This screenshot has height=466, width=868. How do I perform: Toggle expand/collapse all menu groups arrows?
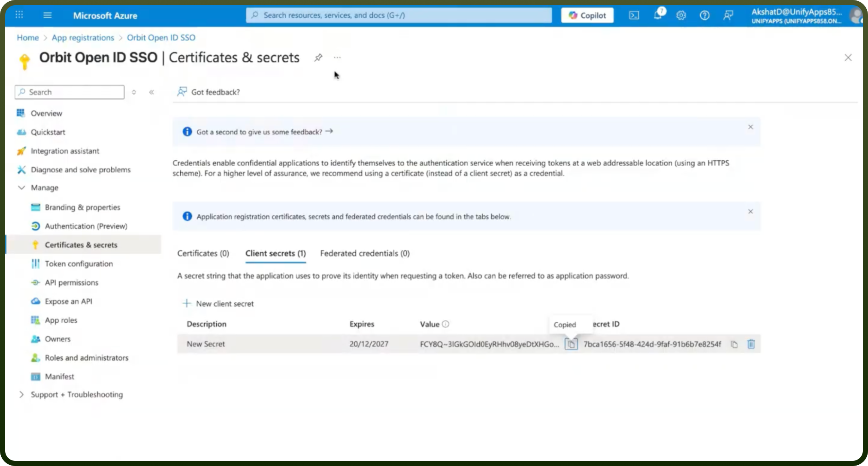(134, 92)
